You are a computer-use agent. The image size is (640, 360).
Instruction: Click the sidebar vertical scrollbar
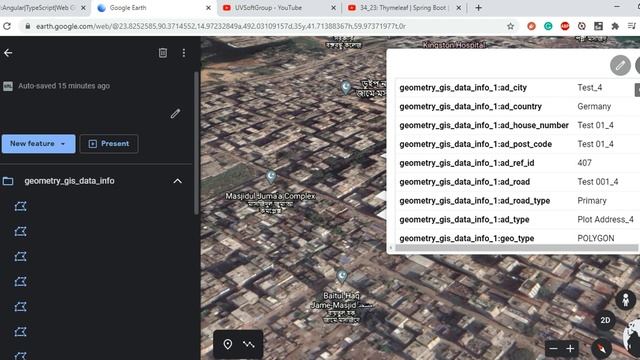pyautogui.click(x=196, y=143)
